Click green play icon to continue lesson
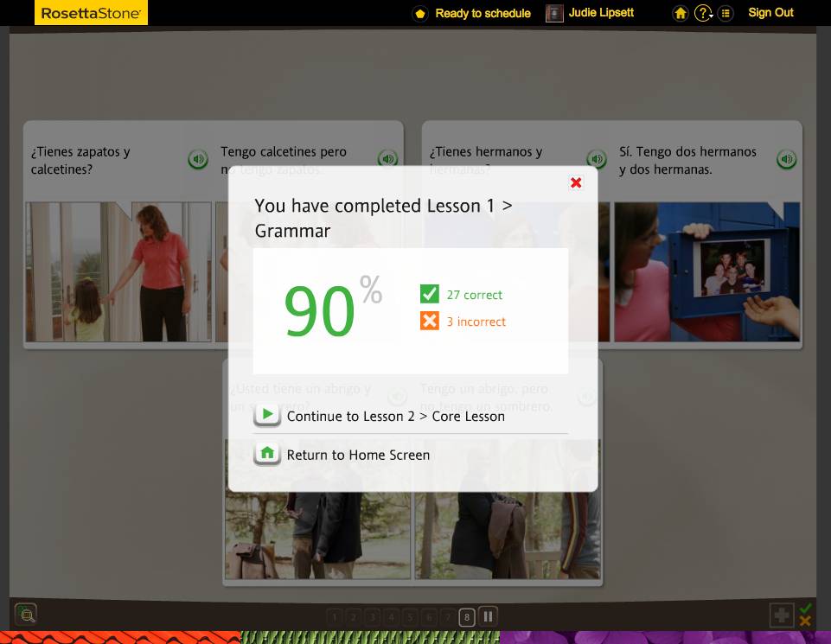 (x=267, y=415)
